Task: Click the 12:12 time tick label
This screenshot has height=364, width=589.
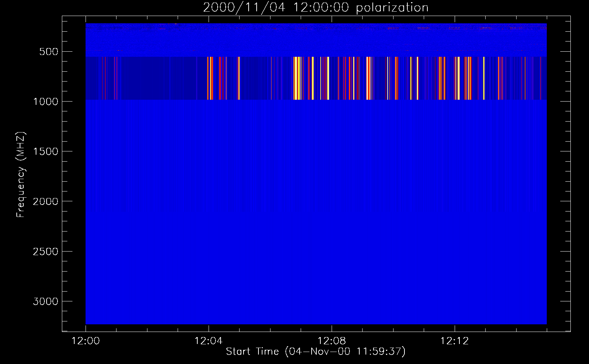Action: [x=455, y=341]
